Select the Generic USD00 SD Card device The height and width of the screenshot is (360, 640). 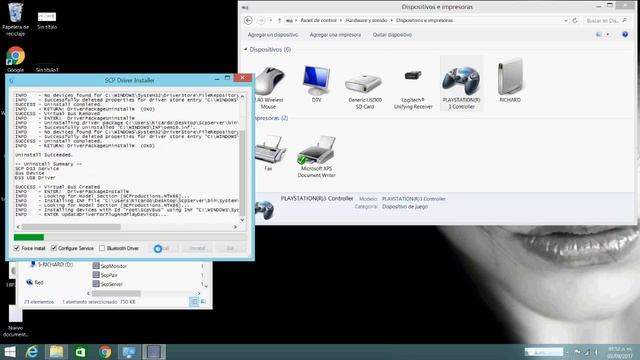tap(364, 90)
